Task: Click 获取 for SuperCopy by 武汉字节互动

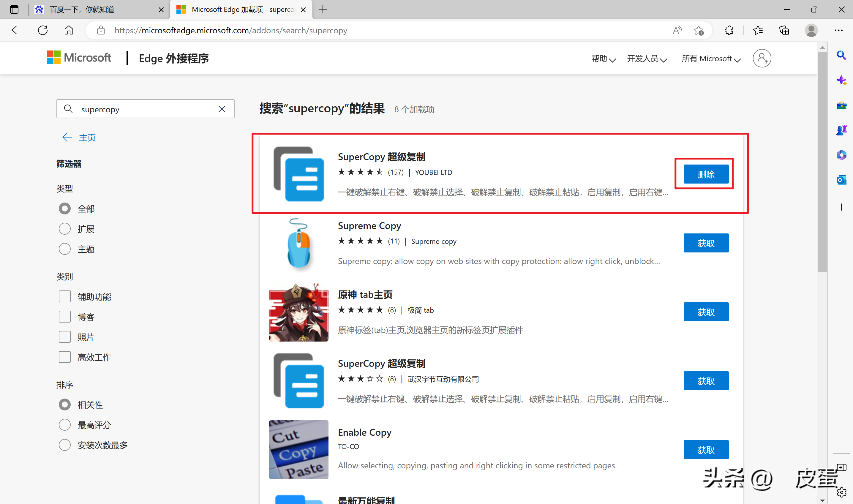Action: point(706,381)
